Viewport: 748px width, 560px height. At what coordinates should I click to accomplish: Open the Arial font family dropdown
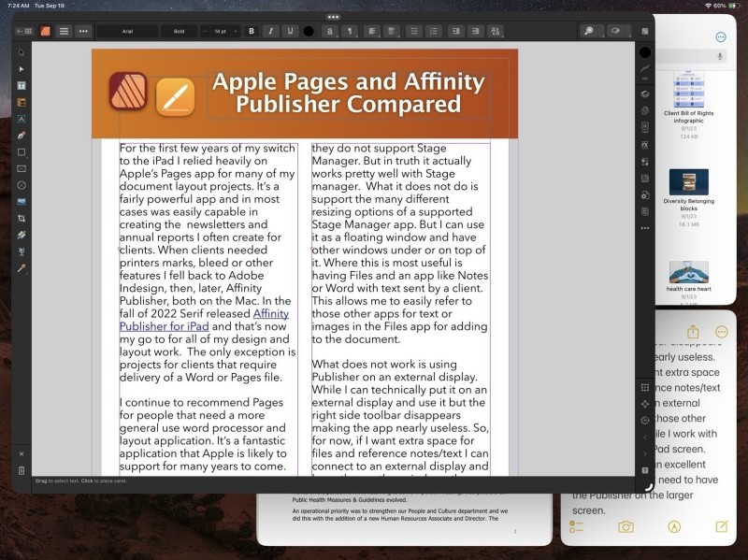(x=131, y=31)
